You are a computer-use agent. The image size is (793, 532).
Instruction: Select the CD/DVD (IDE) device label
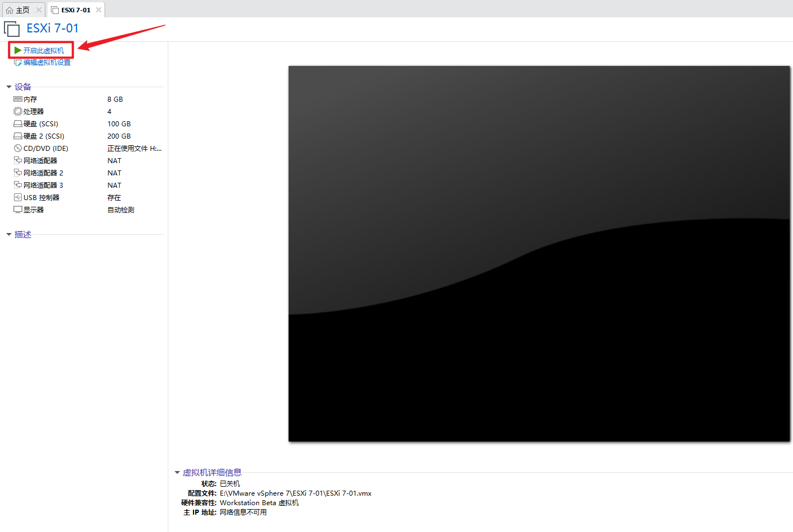point(46,149)
